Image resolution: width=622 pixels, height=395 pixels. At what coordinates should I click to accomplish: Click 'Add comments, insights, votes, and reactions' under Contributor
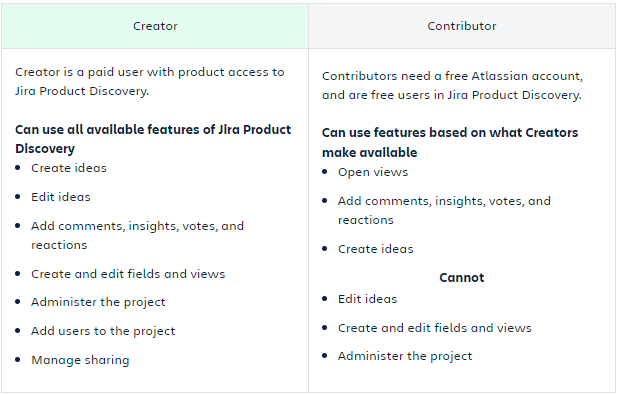444,211
